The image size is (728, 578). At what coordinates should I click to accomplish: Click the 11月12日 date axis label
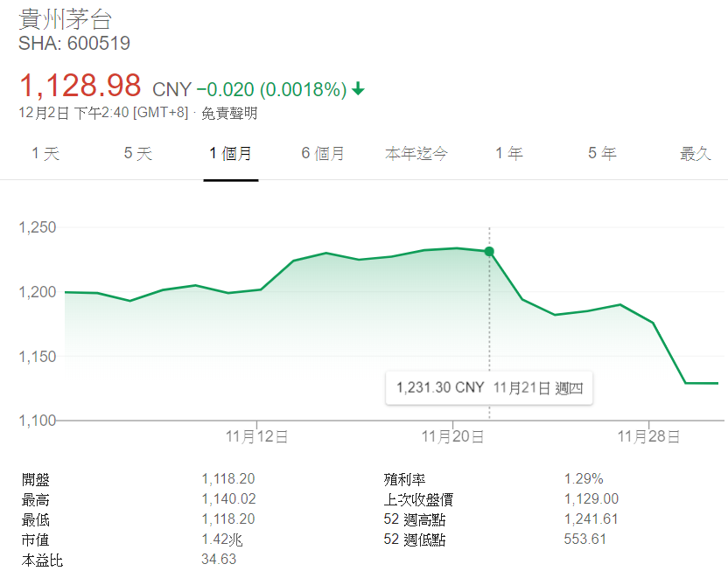pyautogui.click(x=256, y=437)
